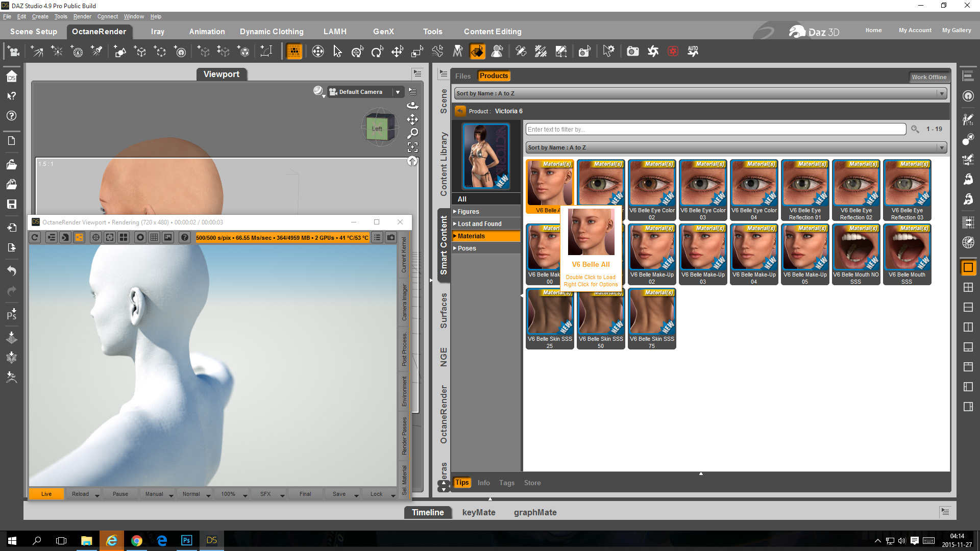
Task: Switch to the keyMate tab
Action: pos(479,512)
